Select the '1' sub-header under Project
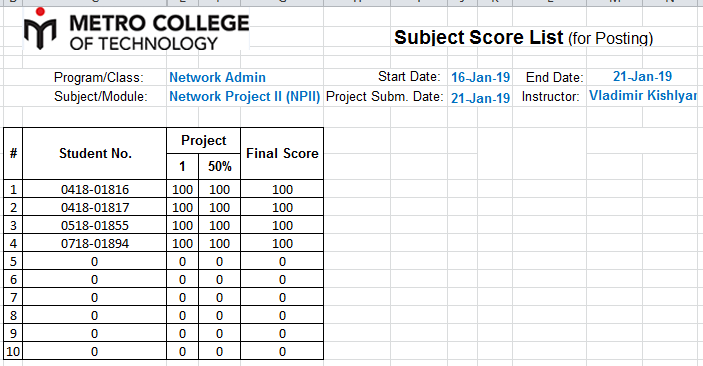 point(182,167)
